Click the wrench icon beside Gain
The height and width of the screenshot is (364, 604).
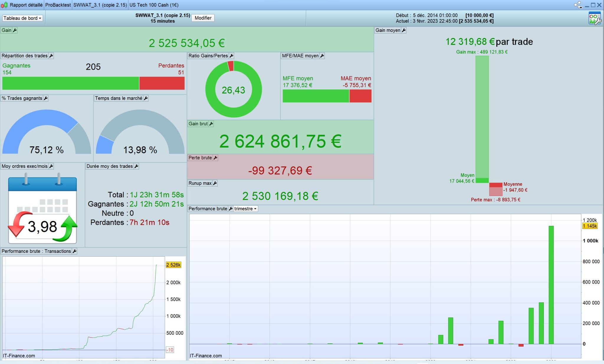click(x=15, y=30)
